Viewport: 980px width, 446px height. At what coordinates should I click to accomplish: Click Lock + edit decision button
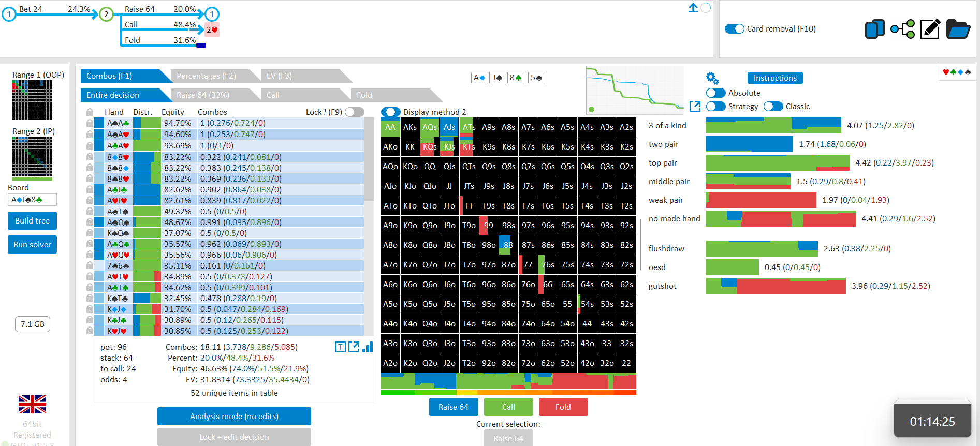(234, 437)
